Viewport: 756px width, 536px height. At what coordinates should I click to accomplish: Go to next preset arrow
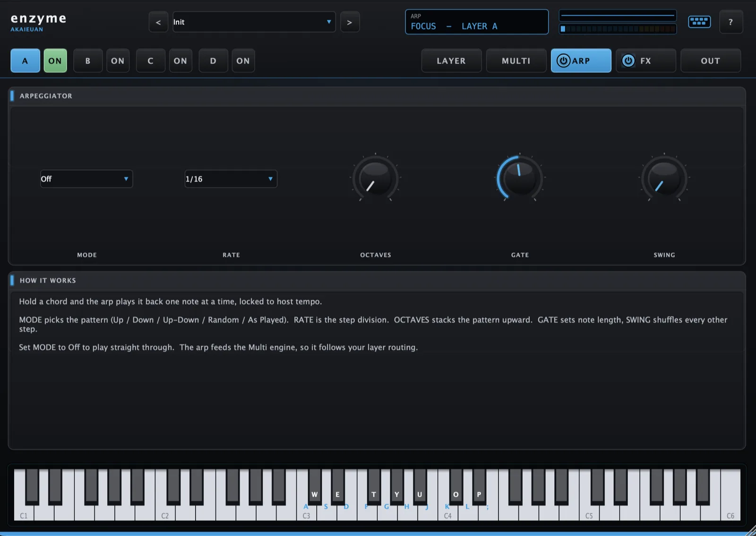point(350,22)
